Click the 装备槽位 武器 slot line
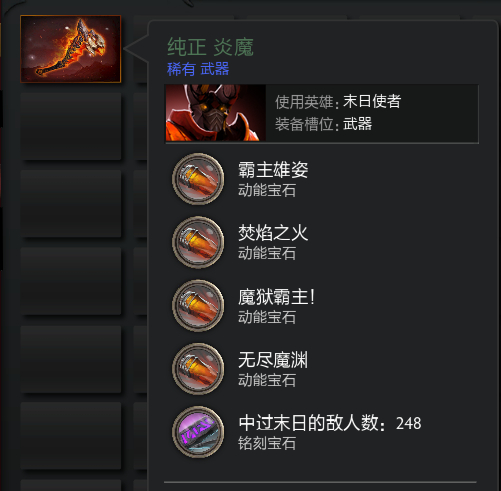The width and height of the screenshot is (501, 491). [323, 124]
